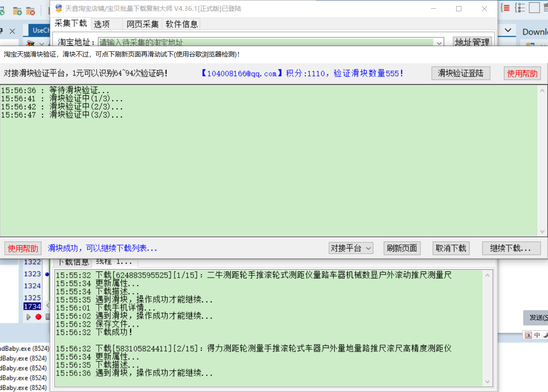This screenshot has height=392, width=548.
Task: Click the 继续下载... button
Action: pyautogui.click(x=511, y=248)
